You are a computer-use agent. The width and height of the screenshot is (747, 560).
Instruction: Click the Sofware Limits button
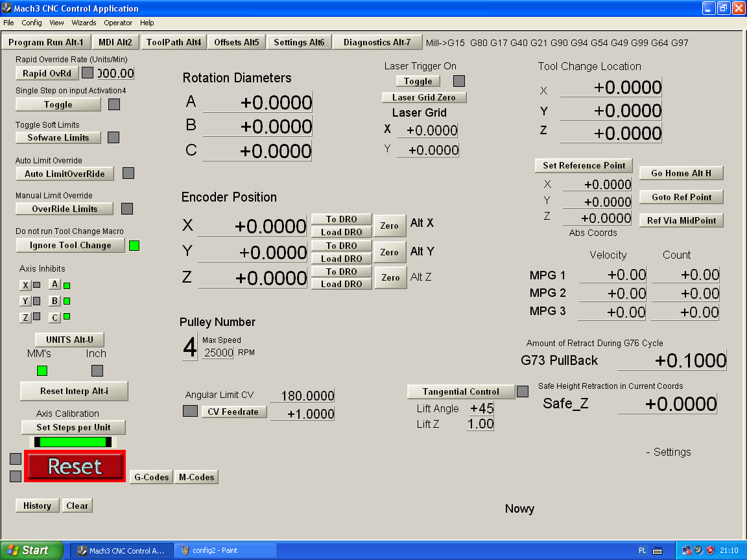[58, 137]
